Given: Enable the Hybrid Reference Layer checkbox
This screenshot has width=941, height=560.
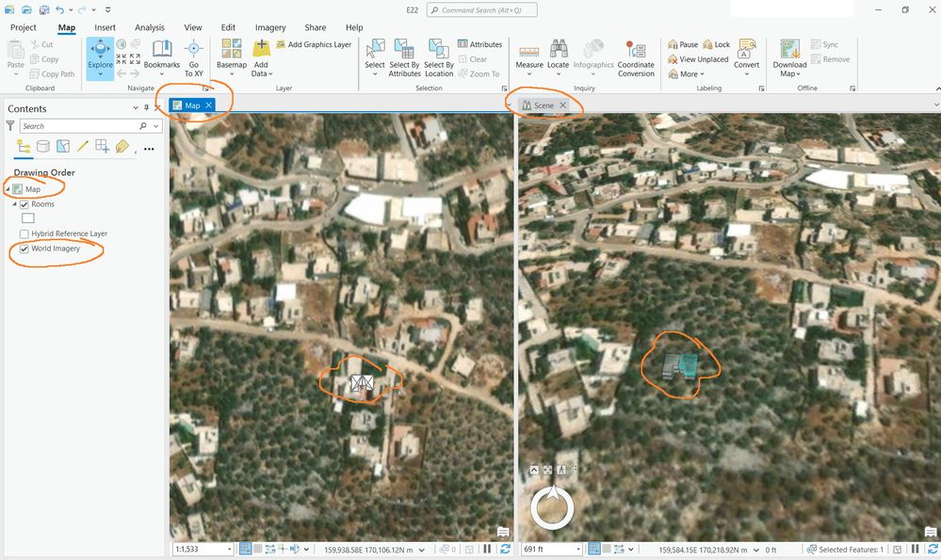Looking at the screenshot, I should coord(24,233).
